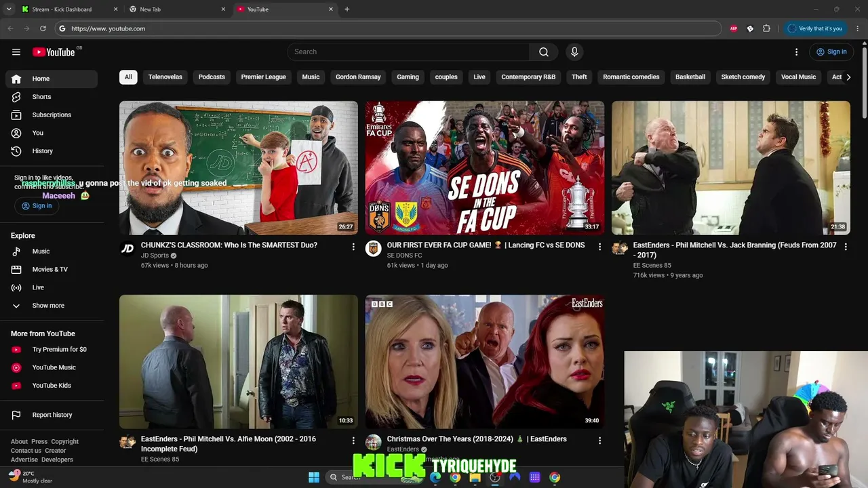Screen dimensions: 868x488
Task: Click the YouTube search input field
Action: [x=408, y=52]
